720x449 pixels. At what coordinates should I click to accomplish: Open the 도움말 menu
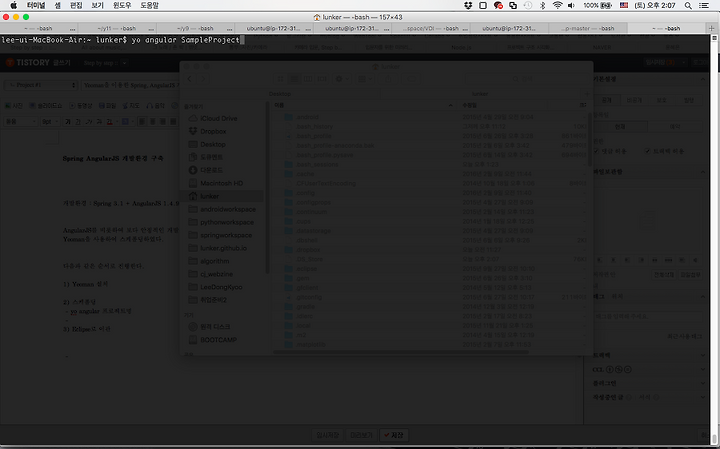[149, 6]
